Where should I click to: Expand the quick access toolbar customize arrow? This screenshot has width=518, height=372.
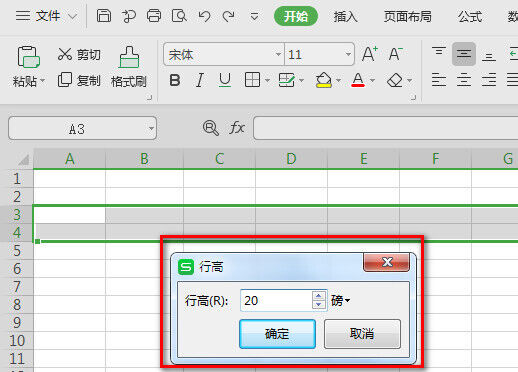pos(254,16)
